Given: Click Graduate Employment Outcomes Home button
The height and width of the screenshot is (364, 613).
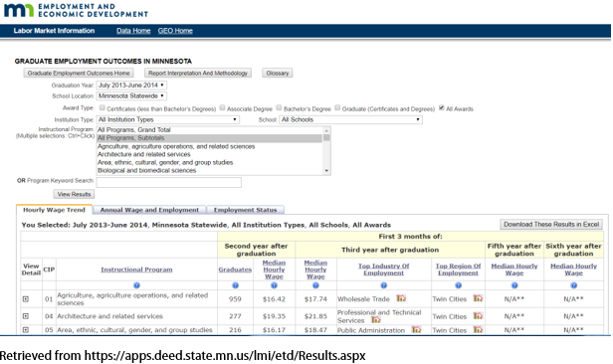Looking at the screenshot, I should coord(79,73).
